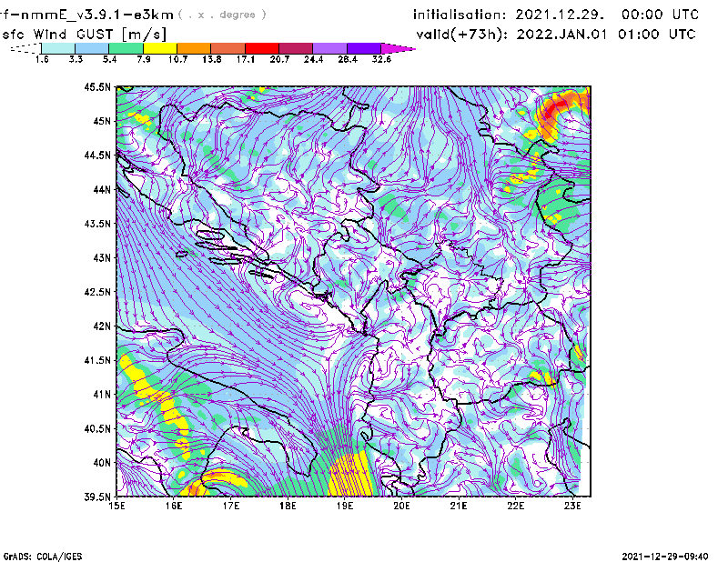Image resolution: width=728 pixels, height=562 pixels.
Task: Click the orange 10.7–13.8 legend swatch
Action: pyautogui.click(x=194, y=48)
